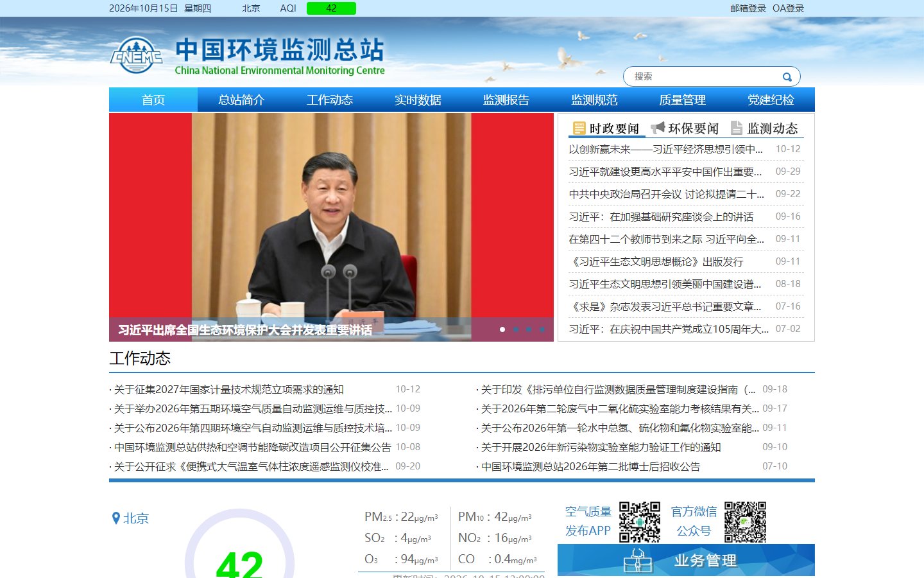Viewport: 924px width, 578px height.
Task: Open the 质量管理 navigation menu
Action: pos(683,100)
